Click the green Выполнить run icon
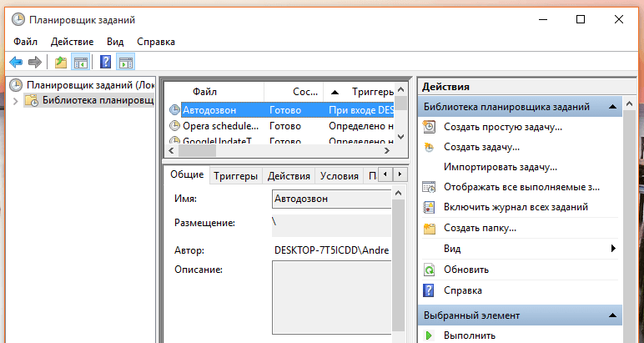The image size is (644, 343). 430,335
